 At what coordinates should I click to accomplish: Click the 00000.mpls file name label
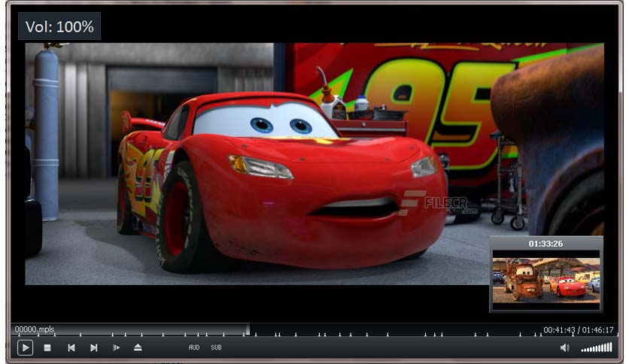pos(35,329)
